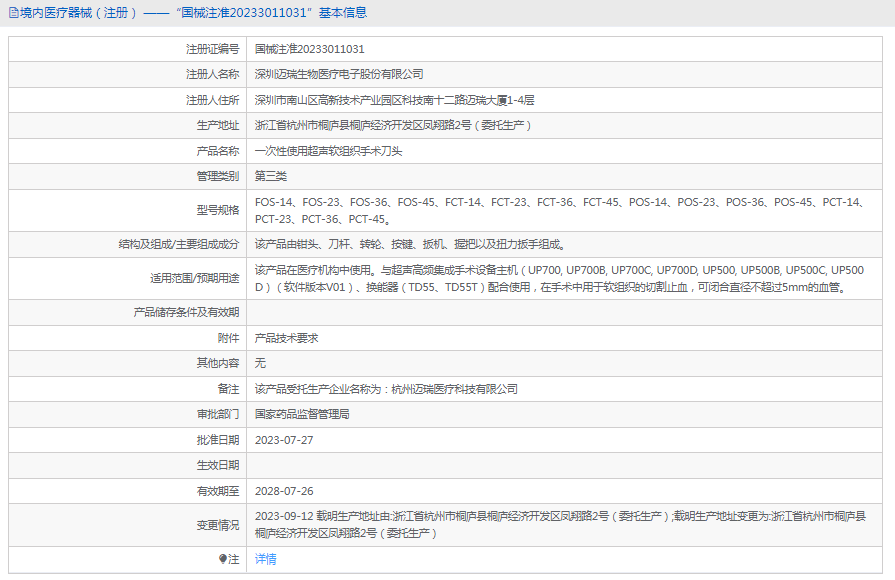Select the 注册证编号 label

tap(212, 50)
